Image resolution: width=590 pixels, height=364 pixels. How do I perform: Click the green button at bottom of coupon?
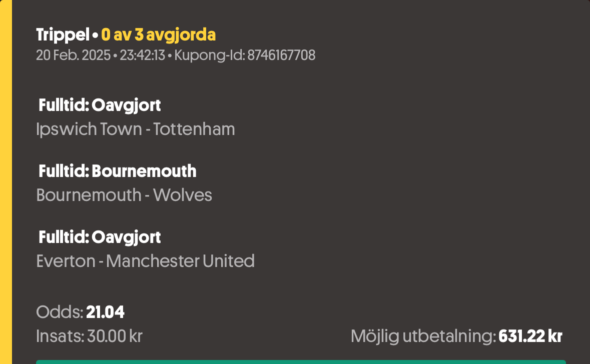[301, 362]
